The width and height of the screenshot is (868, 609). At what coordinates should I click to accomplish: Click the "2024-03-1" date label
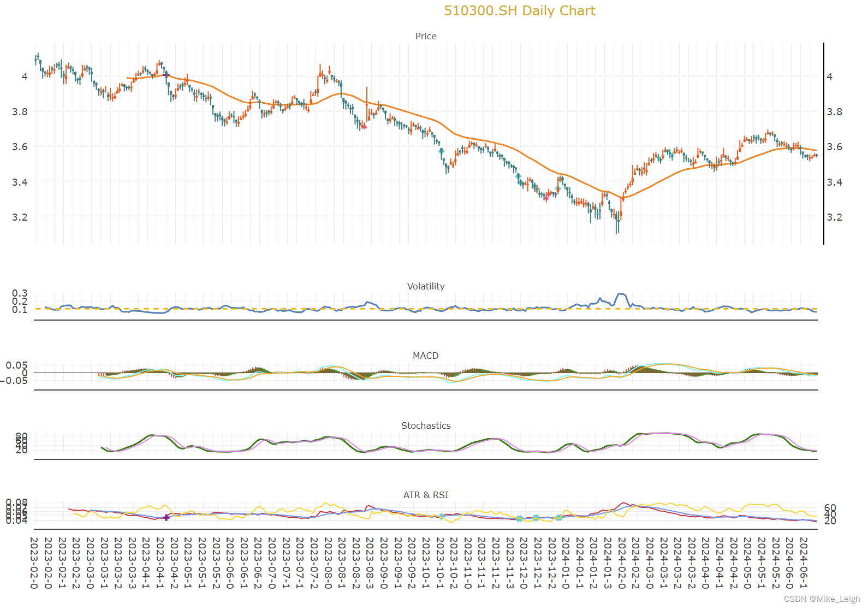[663, 563]
